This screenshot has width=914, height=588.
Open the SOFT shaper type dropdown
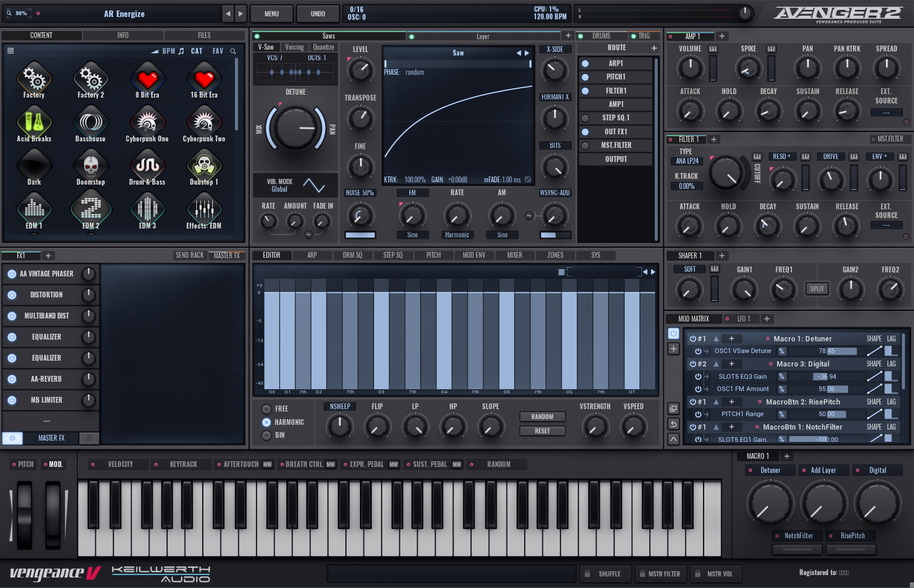click(x=690, y=269)
